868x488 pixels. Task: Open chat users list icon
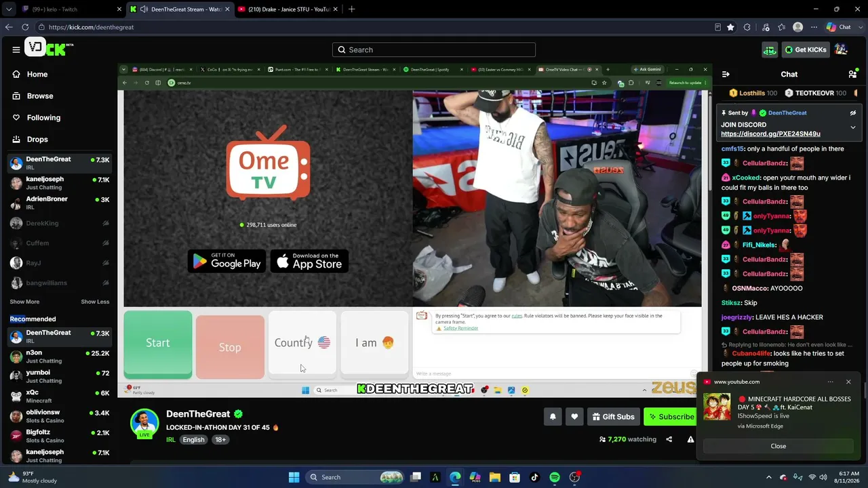tap(852, 74)
